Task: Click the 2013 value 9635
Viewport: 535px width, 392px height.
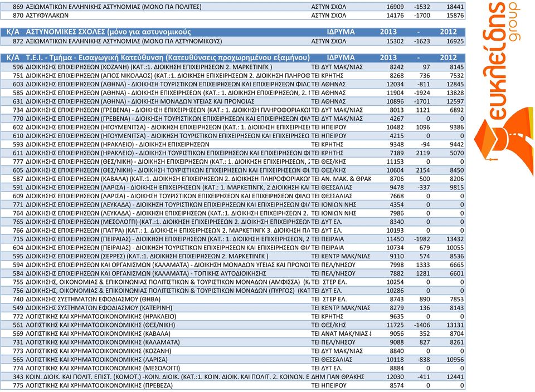Action: [x=396, y=316]
